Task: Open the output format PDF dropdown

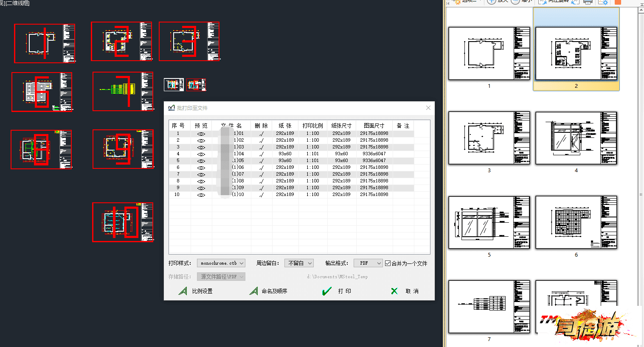Action: click(x=368, y=263)
